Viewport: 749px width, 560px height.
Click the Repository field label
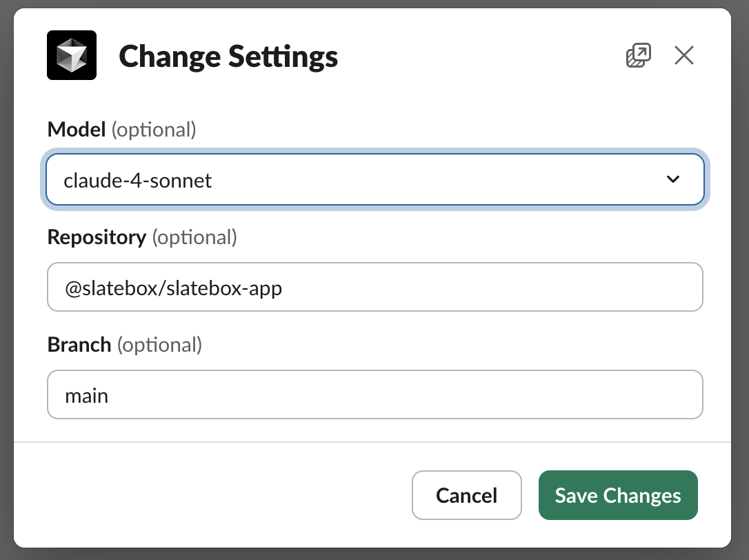tap(97, 237)
